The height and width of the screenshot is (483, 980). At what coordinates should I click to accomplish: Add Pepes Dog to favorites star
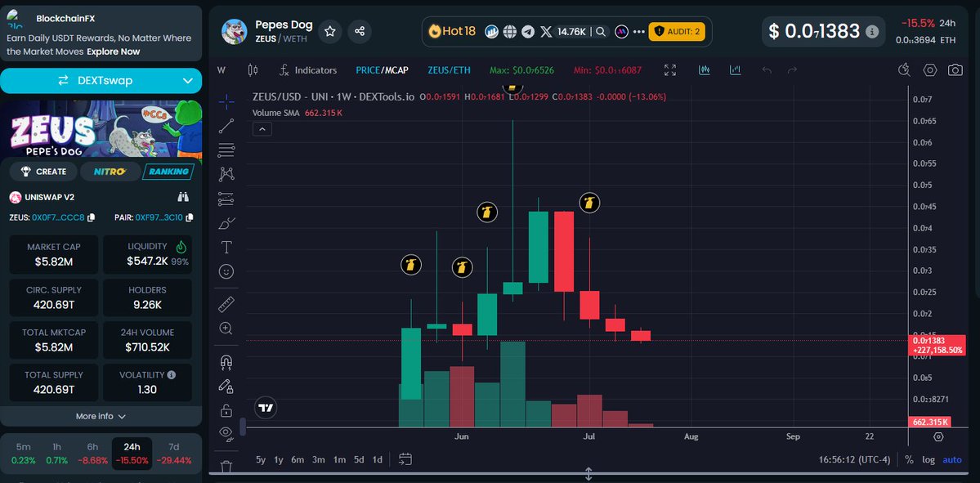click(330, 31)
